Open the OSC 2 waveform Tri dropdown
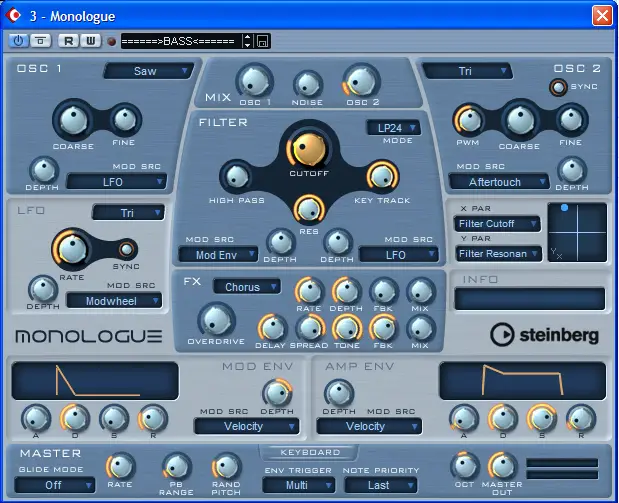619x503 pixels. [x=467, y=71]
